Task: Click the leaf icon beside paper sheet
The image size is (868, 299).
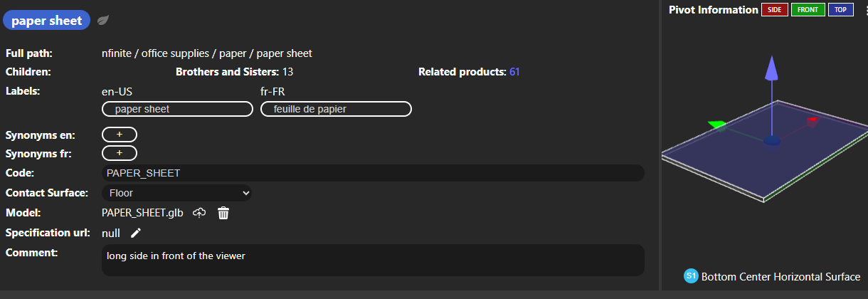Action: coord(103,20)
